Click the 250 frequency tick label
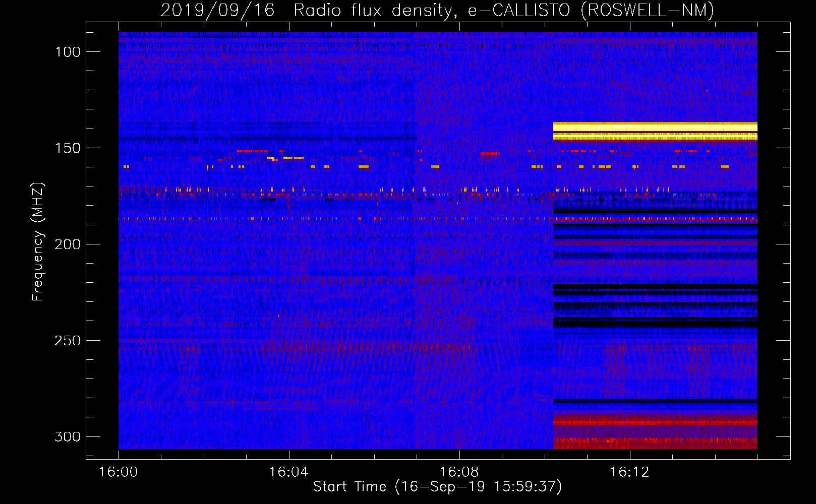 (68, 341)
